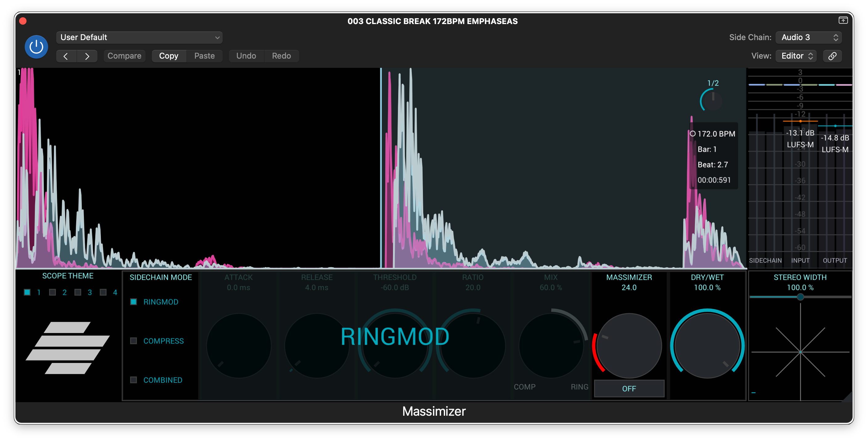The width and height of the screenshot is (868, 441).
Task: Go to next preset arrow
Action: click(87, 56)
